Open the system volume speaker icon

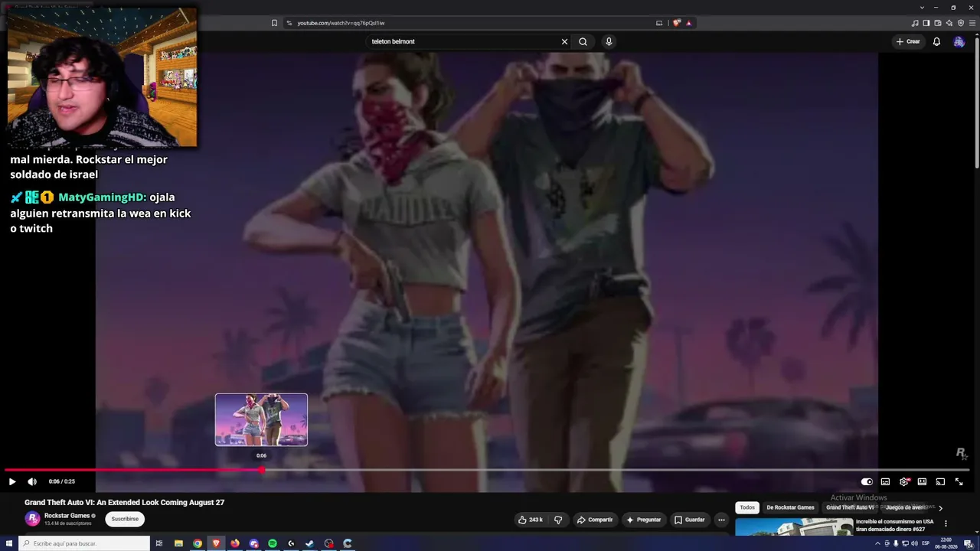pyautogui.click(x=914, y=543)
